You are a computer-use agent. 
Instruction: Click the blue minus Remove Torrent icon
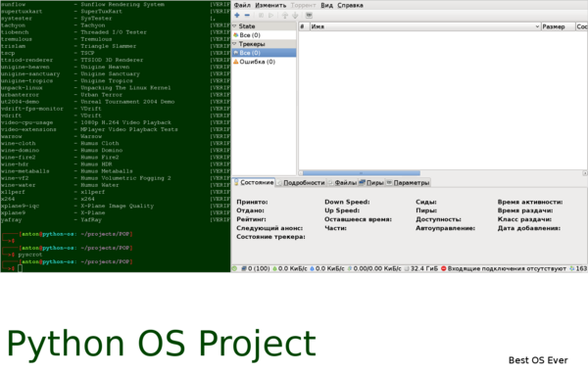coord(247,16)
